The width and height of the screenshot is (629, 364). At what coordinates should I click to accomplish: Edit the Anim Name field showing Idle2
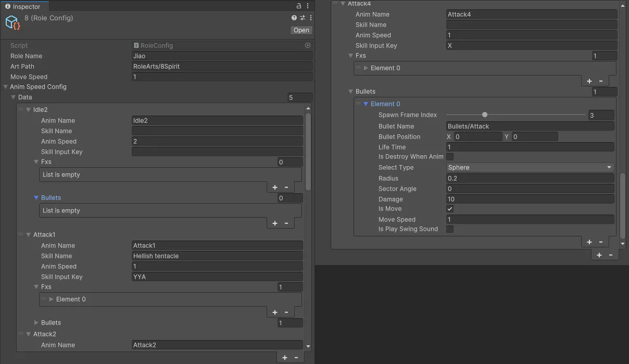[x=217, y=120]
